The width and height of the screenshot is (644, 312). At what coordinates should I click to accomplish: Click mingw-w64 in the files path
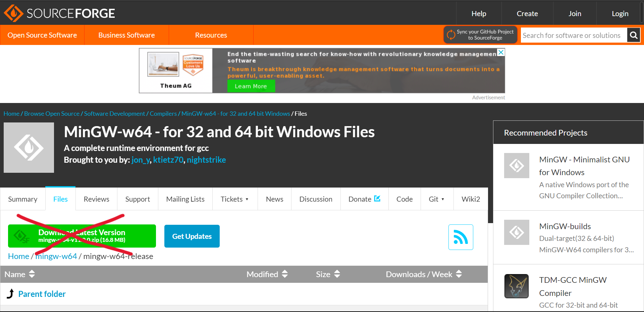pos(56,256)
